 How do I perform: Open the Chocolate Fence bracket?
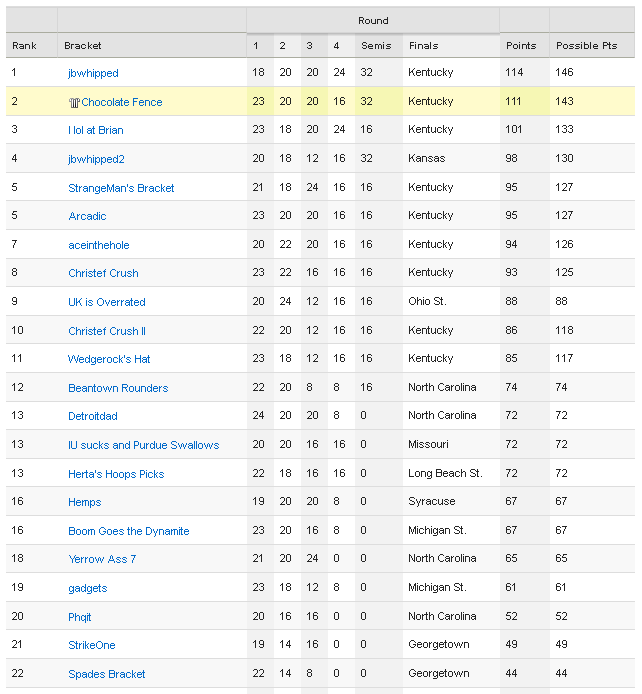(121, 102)
